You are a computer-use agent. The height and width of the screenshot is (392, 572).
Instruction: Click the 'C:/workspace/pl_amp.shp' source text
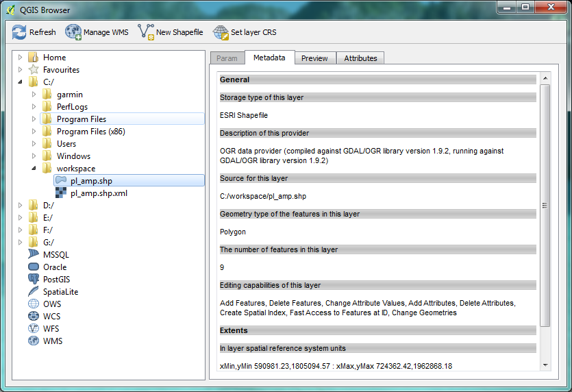(263, 197)
